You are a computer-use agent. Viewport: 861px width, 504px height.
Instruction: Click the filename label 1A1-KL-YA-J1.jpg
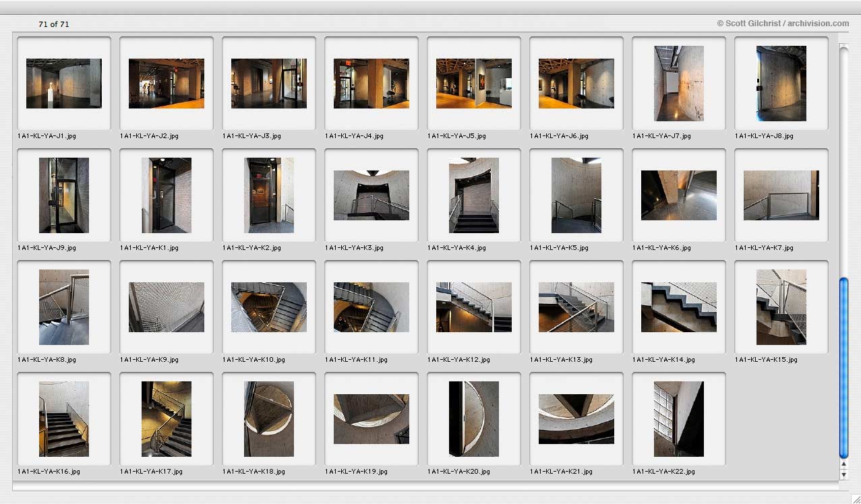(47, 136)
